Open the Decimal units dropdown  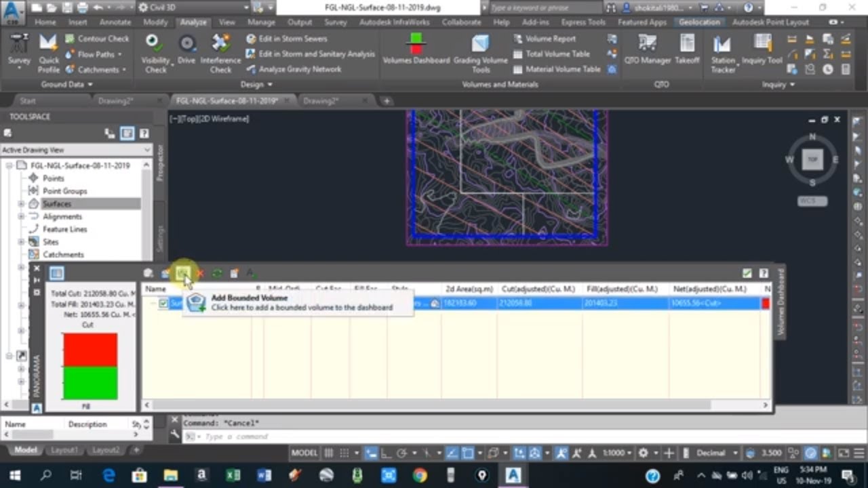point(715,453)
